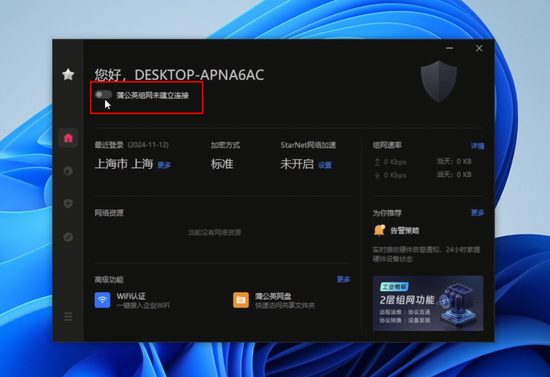Open 详情 for 组网速率
Screen dimensions: 550x377
click(477, 146)
